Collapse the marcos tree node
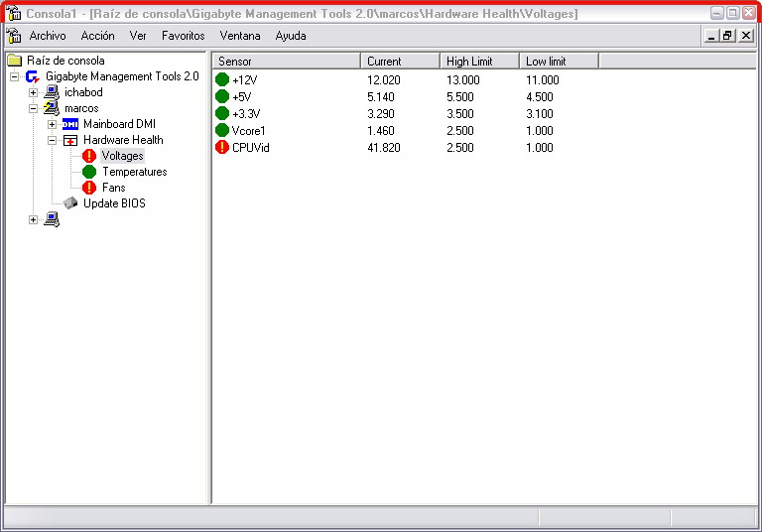762x532 pixels. click(33, 108)
